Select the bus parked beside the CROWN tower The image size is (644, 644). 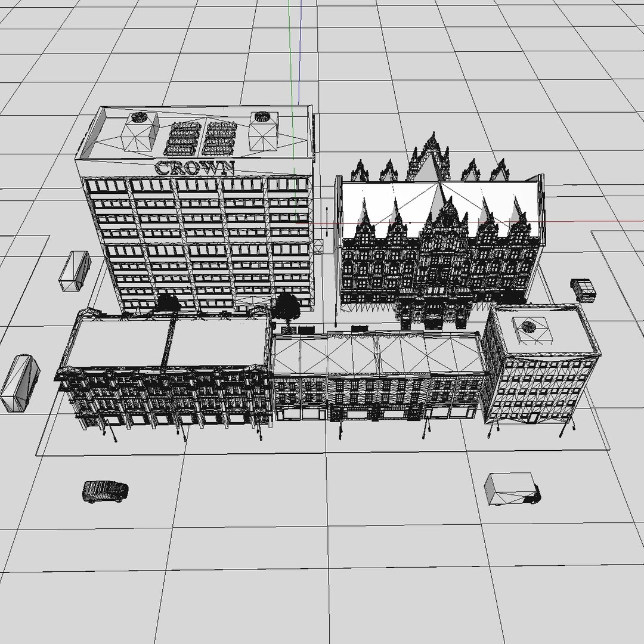point(75,271)
